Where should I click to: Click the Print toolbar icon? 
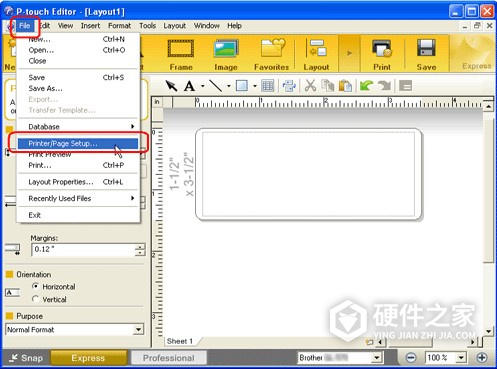pos(382,54)
